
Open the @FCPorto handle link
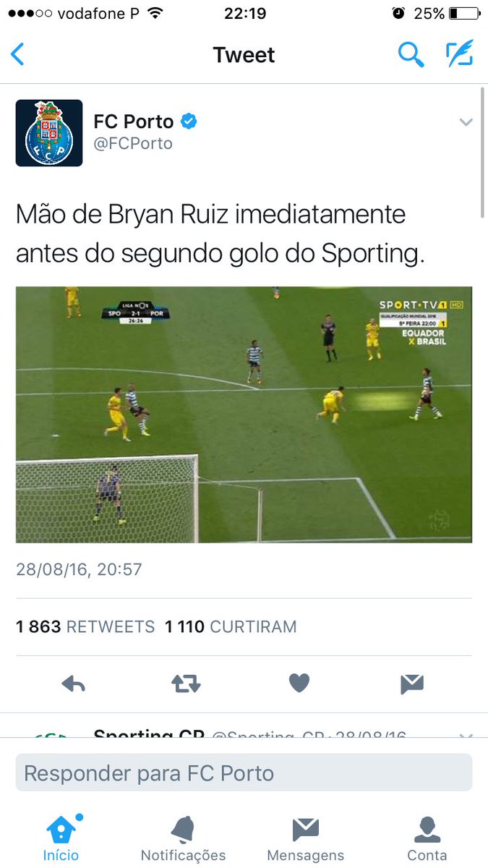click(x=133, y=143)
